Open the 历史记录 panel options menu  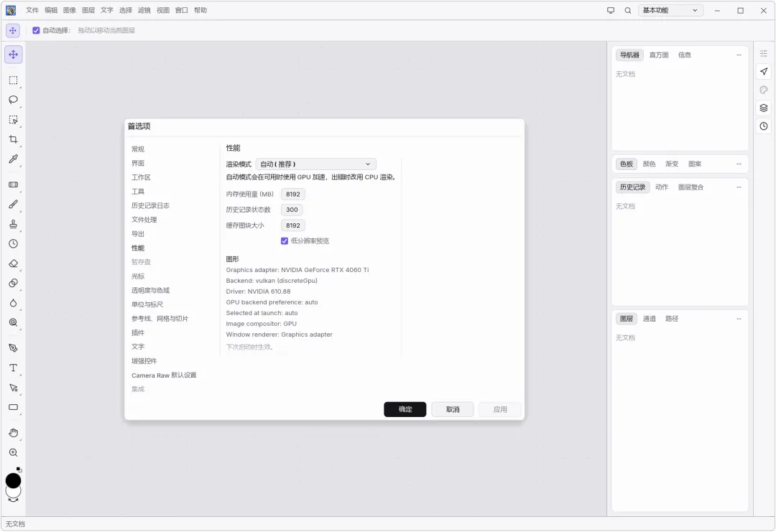point(739,187)
